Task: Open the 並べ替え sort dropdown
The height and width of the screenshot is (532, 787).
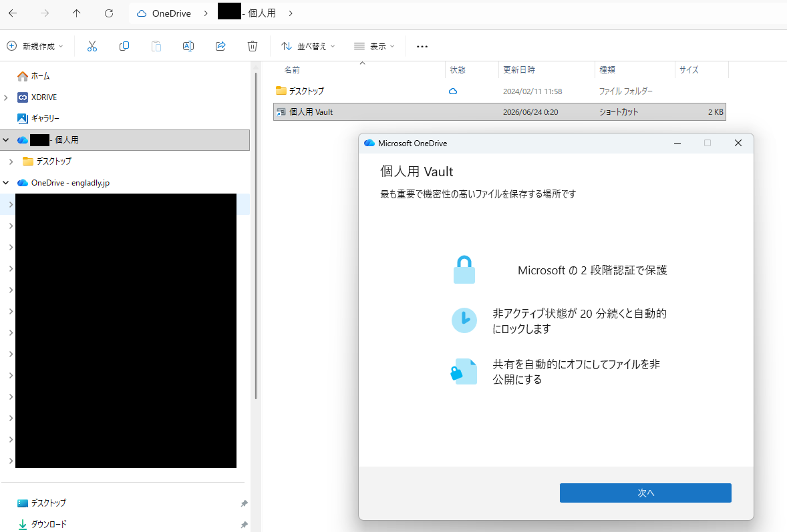Action: point(308,46)
